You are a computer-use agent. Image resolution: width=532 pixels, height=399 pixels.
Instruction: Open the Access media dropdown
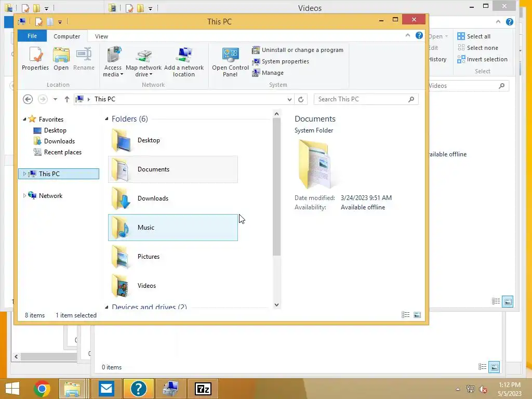(x=113, y=62)
